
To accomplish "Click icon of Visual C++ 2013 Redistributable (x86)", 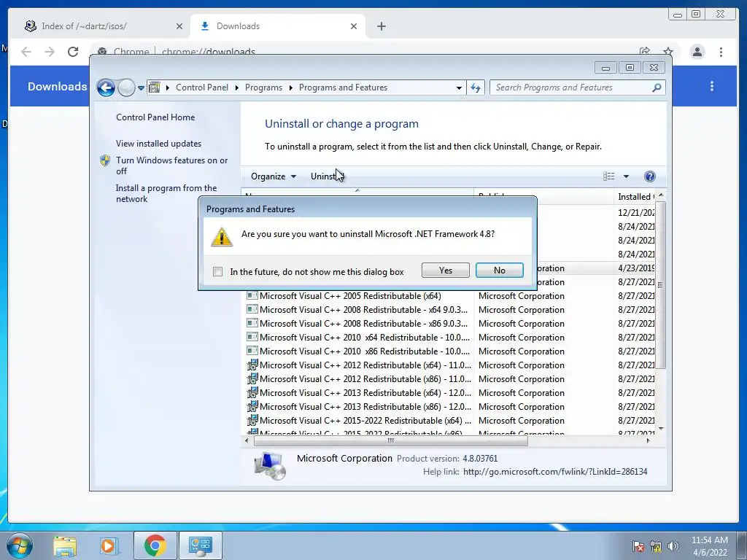I will pyautogui.click(x=252, y=407).
